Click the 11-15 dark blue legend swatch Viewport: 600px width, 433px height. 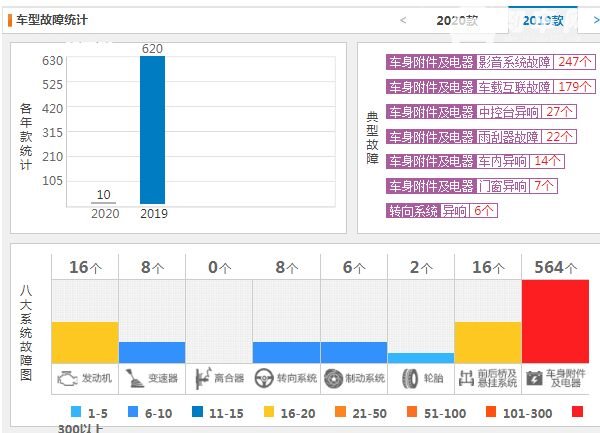pyautogui.click(x=197, y=412)
